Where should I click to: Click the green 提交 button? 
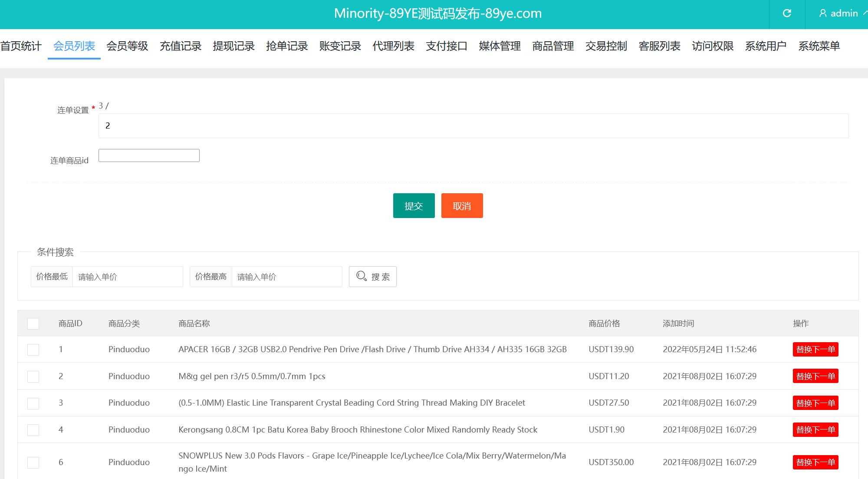[414, 206]
